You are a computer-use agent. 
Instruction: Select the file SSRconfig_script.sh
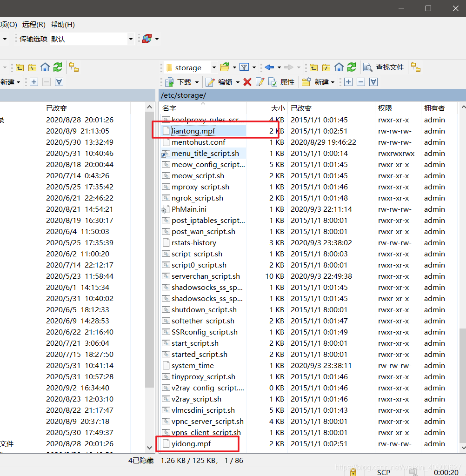[205, 332]
